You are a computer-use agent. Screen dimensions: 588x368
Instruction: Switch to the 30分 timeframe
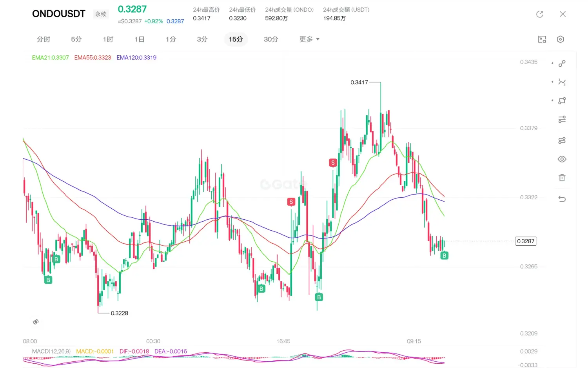[271, 39]
